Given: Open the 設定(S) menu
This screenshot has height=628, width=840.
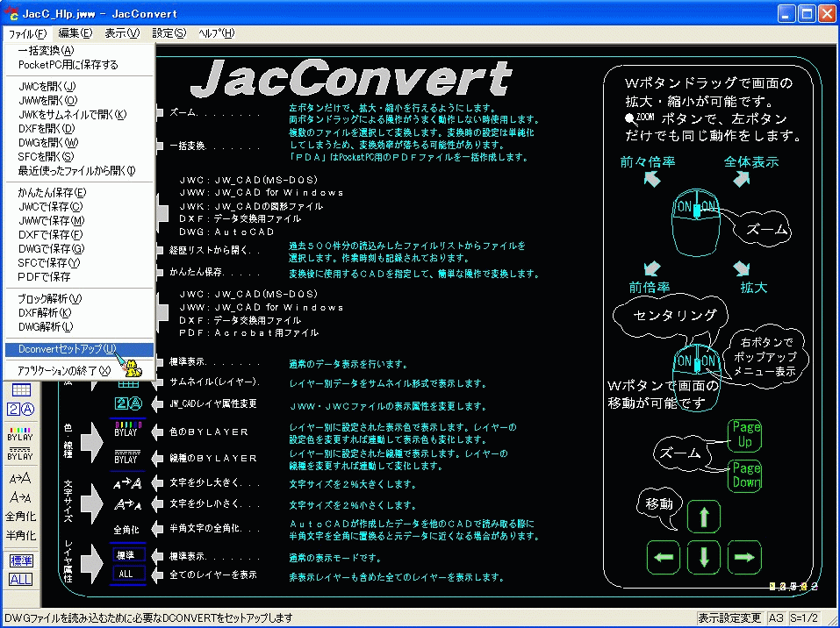Looking at the screenshot, I should [x=169, y=33].
